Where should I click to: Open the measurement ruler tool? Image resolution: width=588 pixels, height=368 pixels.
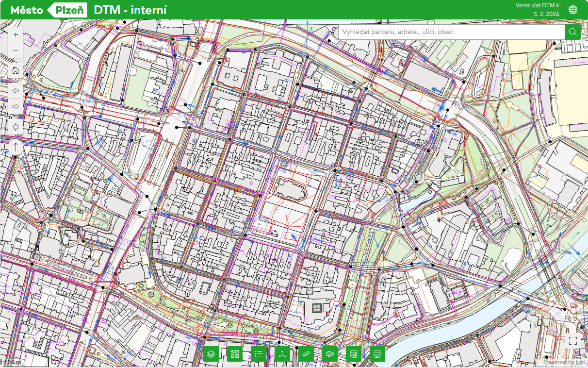(306, 353)
